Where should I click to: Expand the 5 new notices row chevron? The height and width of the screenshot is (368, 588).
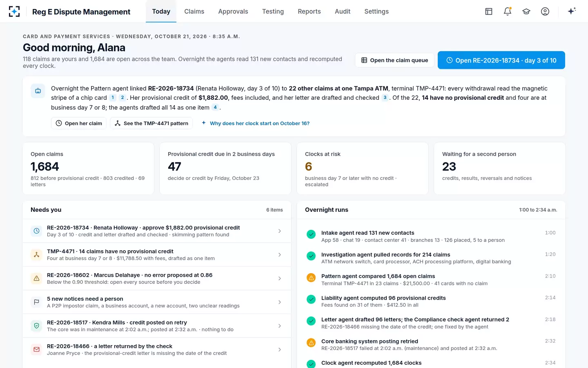pyautogui.click(x=280, y=302)
